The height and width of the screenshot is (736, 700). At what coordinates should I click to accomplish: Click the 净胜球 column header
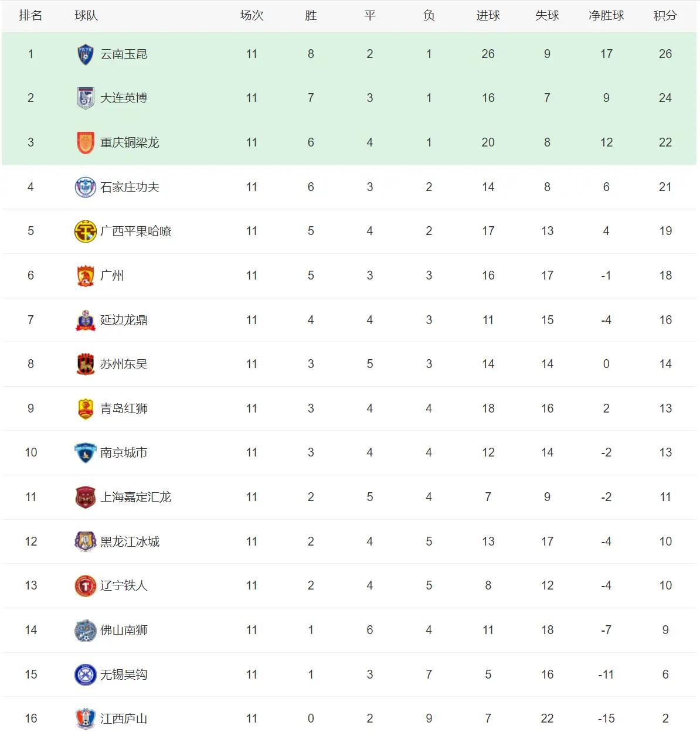click(606, 16)
